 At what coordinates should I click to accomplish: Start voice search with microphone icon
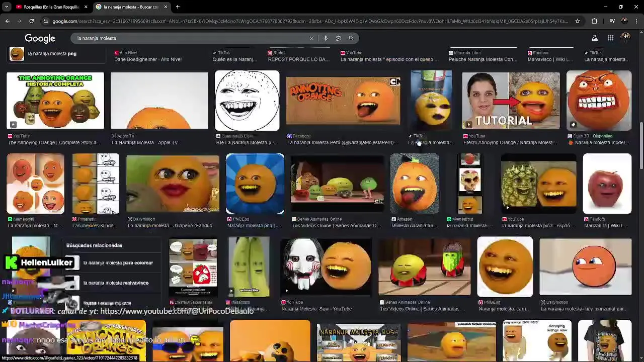point(326,38)
